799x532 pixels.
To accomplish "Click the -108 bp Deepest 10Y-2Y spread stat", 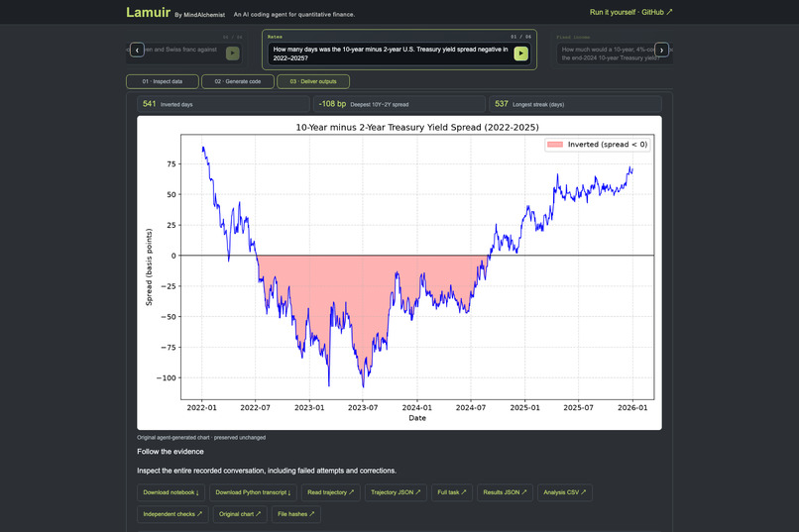I will tap(399, 104).
